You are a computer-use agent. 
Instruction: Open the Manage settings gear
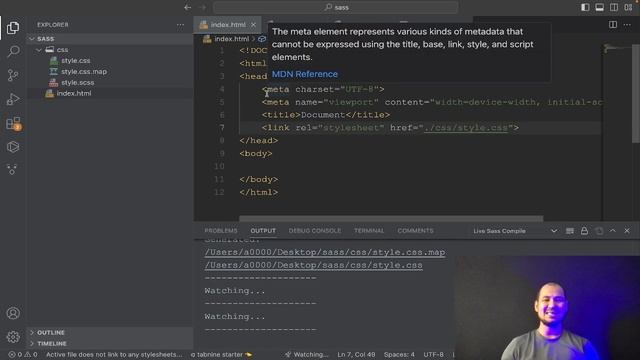(x=13, y=337)
